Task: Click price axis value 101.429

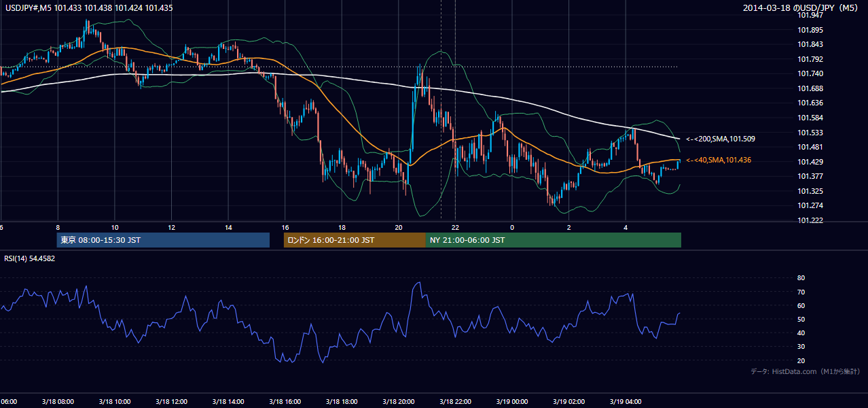Action: [810, 162]
